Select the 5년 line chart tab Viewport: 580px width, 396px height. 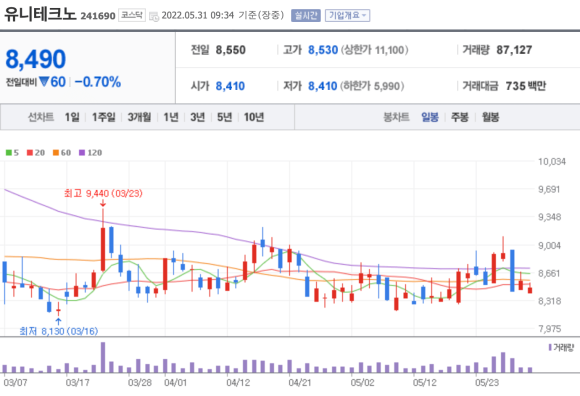click(224, 117)
